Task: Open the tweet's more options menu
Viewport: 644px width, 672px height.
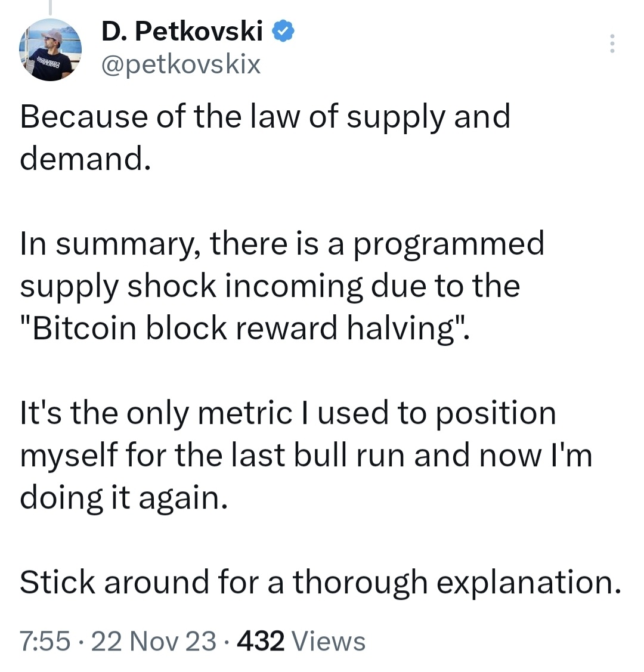Action: 611,44
